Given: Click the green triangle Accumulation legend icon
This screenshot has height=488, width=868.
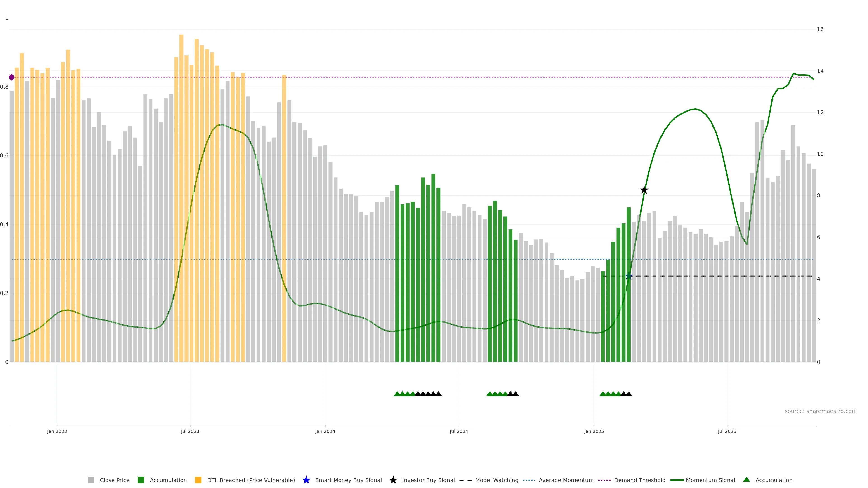Looking at the screenshot, I should point(746,480).
